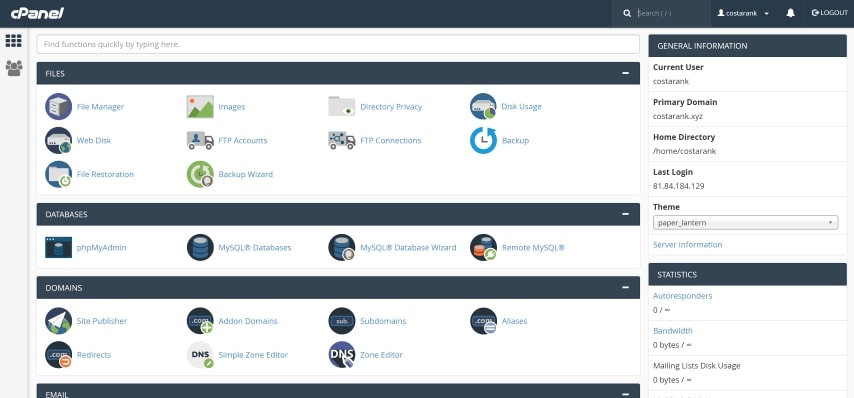Click the grid home icon in sidebar

(14, 41)
